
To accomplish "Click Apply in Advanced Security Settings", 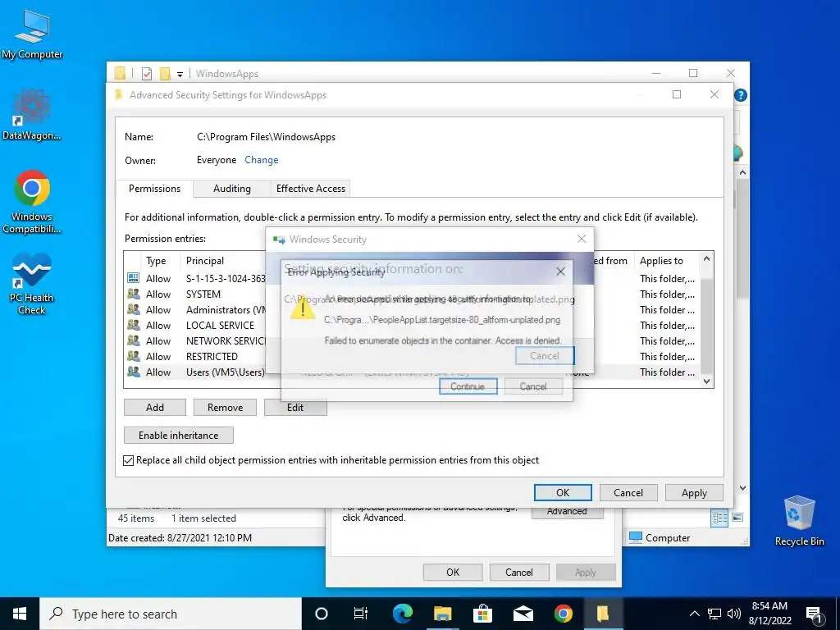I will coord(694,493).
